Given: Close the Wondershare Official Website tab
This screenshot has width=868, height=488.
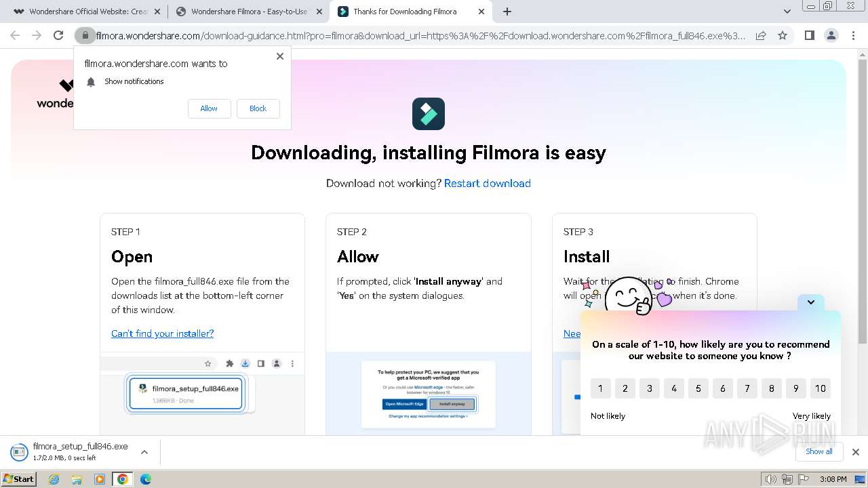Looking at the screenshot, I should point(157,12).
